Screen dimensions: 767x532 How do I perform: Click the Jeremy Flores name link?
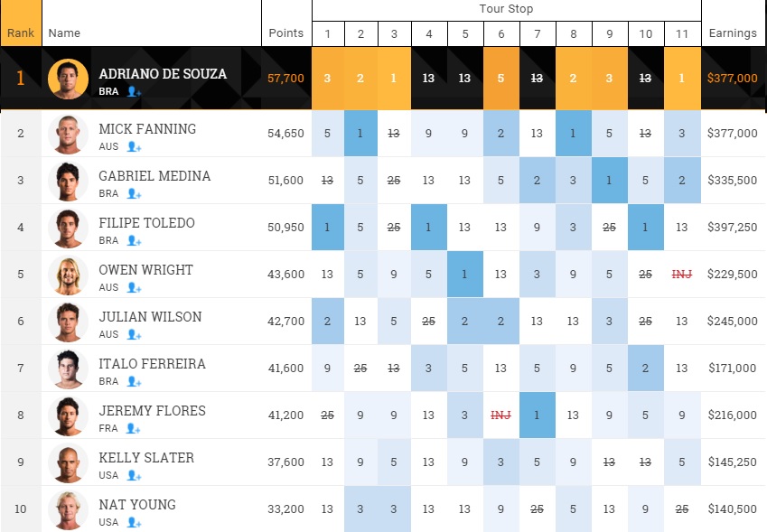[x=152, y=411]
